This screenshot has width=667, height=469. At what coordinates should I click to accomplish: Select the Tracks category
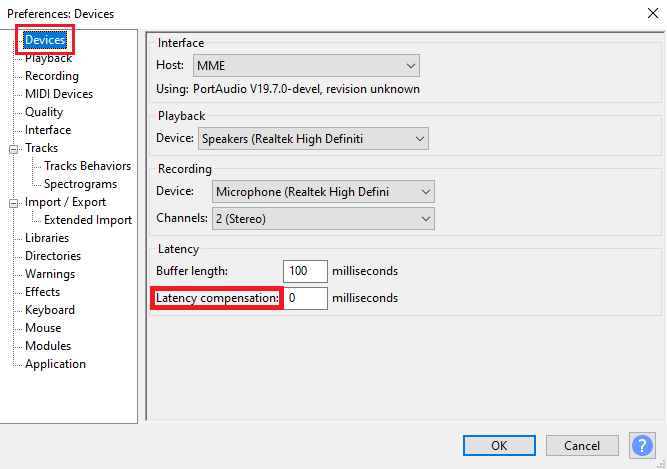click(x=41, y=148)
